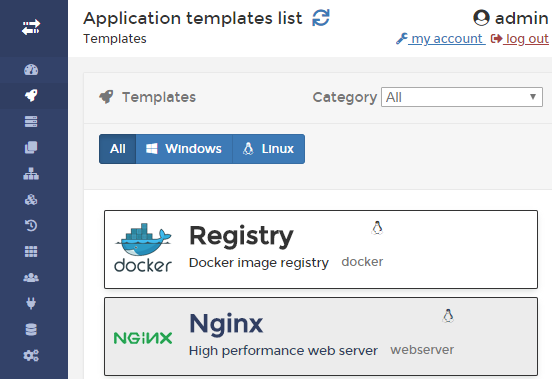Click the Application templates list page title
Image resolution: width=552 pixels, height=379 pixels.
193,18
